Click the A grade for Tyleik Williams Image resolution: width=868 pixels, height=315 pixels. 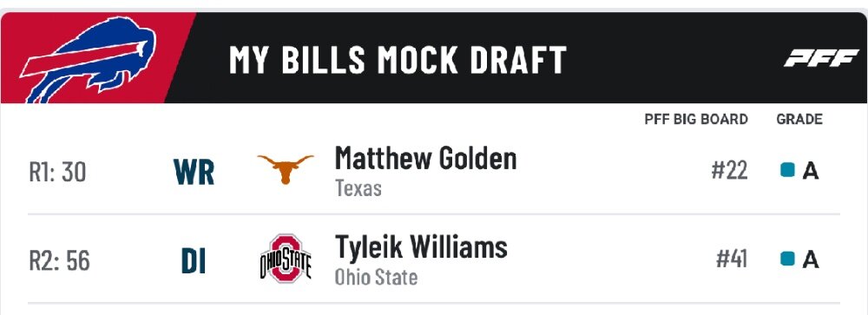(x=811, y=259)
